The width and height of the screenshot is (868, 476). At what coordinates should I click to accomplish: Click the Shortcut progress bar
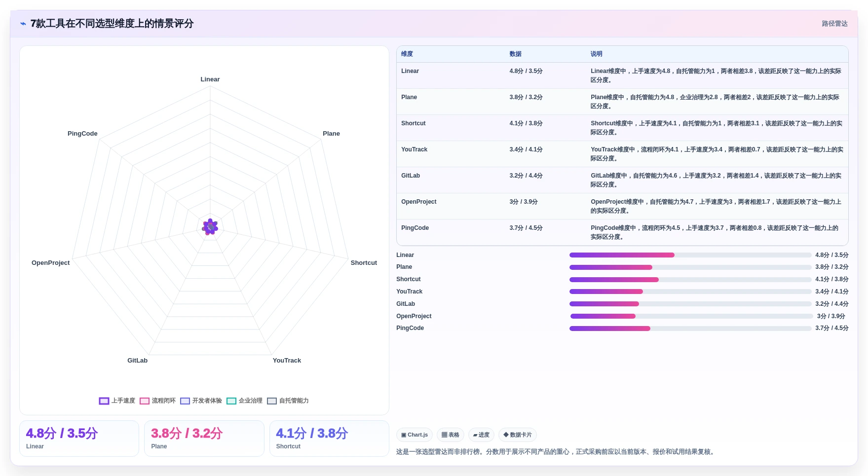(690, 280)
